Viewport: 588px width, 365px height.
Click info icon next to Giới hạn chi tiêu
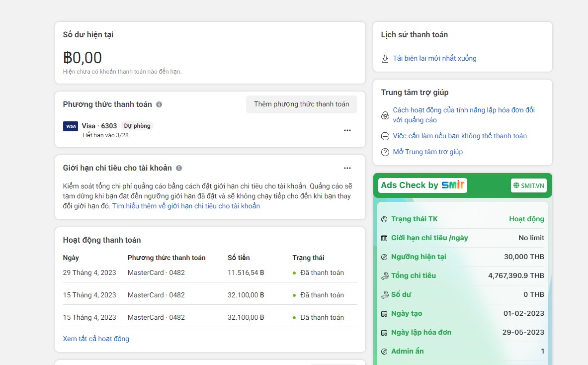coord(179,168)
